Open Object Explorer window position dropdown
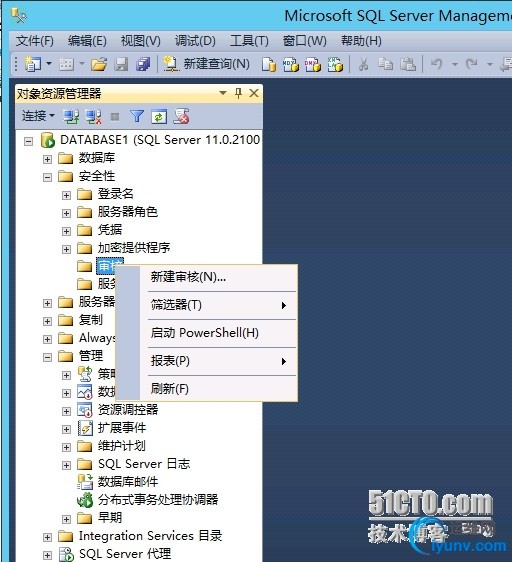The width and height of the screenshot is (512, 562). (223, 93)
